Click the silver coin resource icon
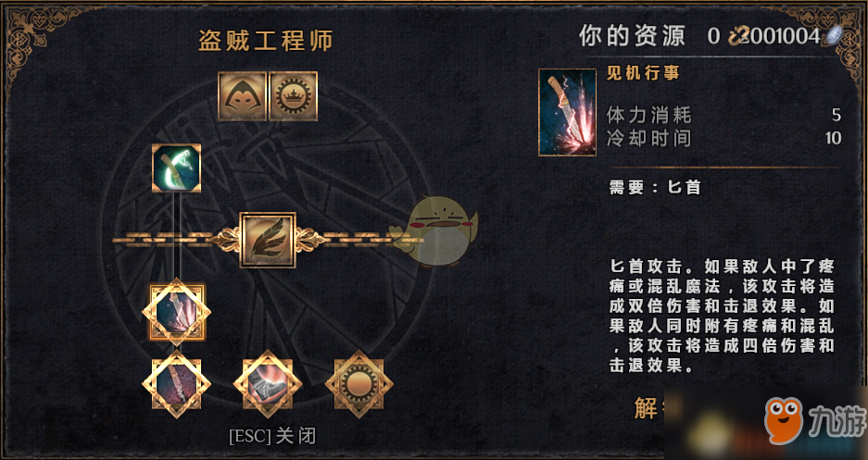The height and width of the screenshot is (460, 868). [x=833, y=35]
